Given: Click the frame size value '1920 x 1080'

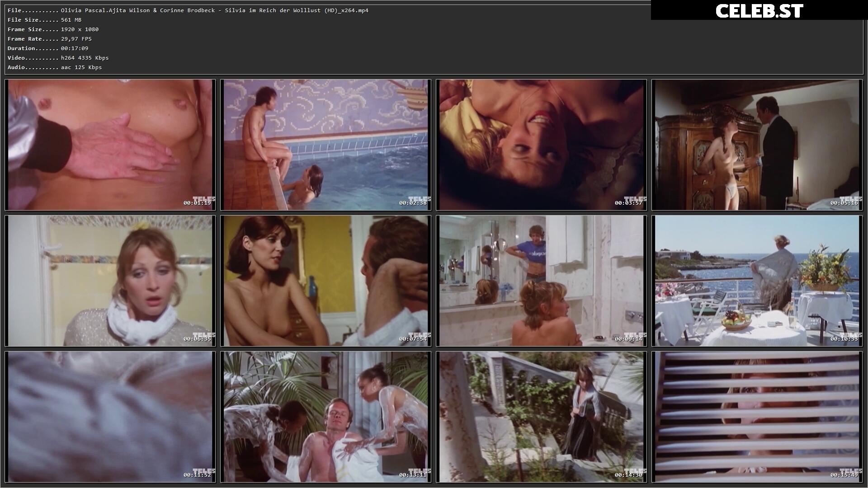Looking at the screenshot, I should (80, 29).
